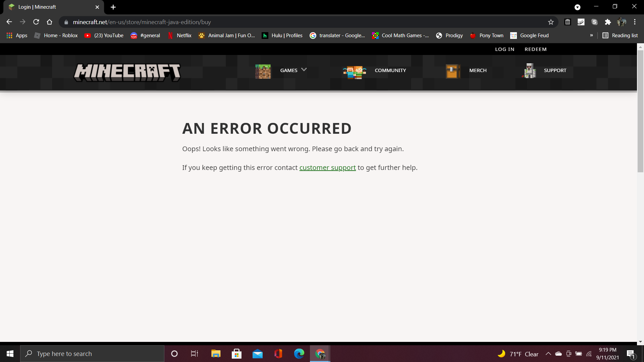Click the LOG IN button
Image resolution: width=644 pixels, height=362 pixels.
tap(504, 49)
